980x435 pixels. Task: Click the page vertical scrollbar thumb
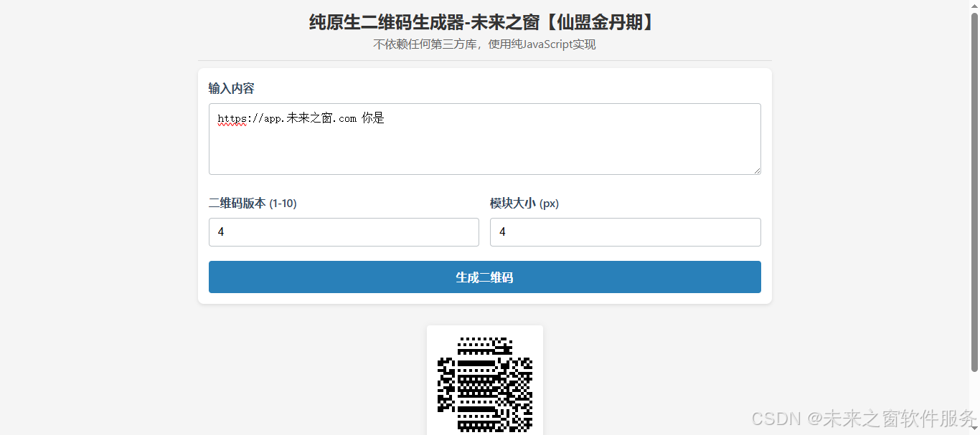[x=974, y=192]
